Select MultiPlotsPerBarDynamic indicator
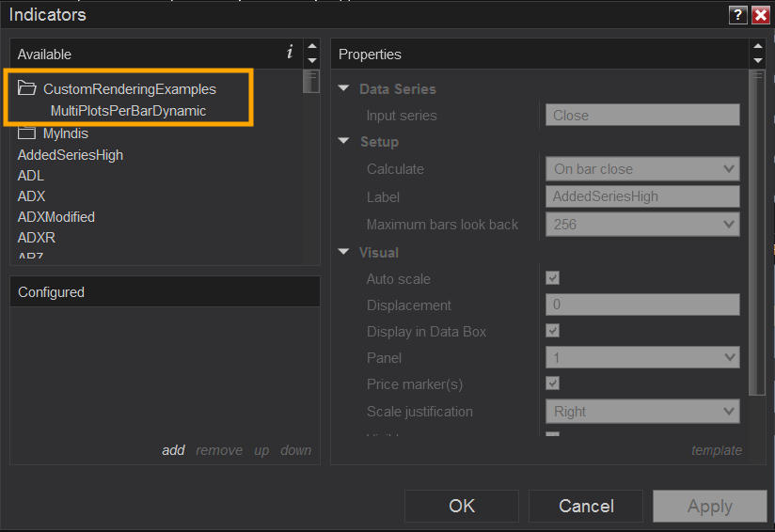775x532 pixels. (128, 111)
